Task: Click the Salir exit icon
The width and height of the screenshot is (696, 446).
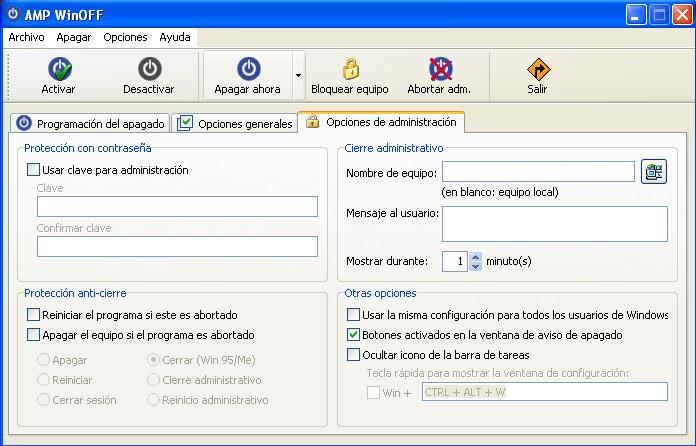Action: click(538, 70)
